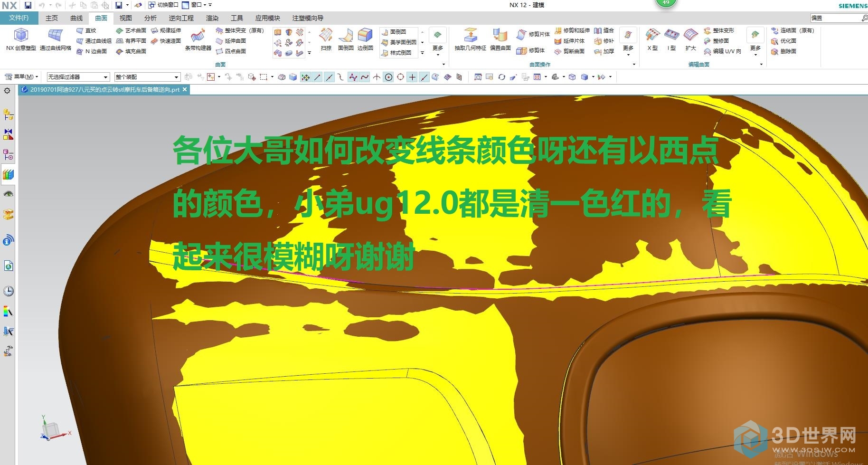Toggle Enable Snap Point
868x465 pixels.
coord(305,77)
